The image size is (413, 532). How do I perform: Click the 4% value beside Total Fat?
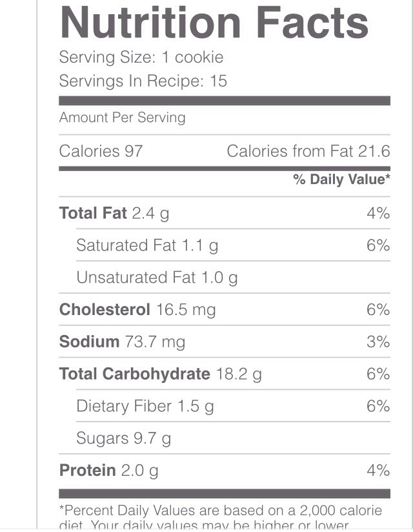point(378,213)
